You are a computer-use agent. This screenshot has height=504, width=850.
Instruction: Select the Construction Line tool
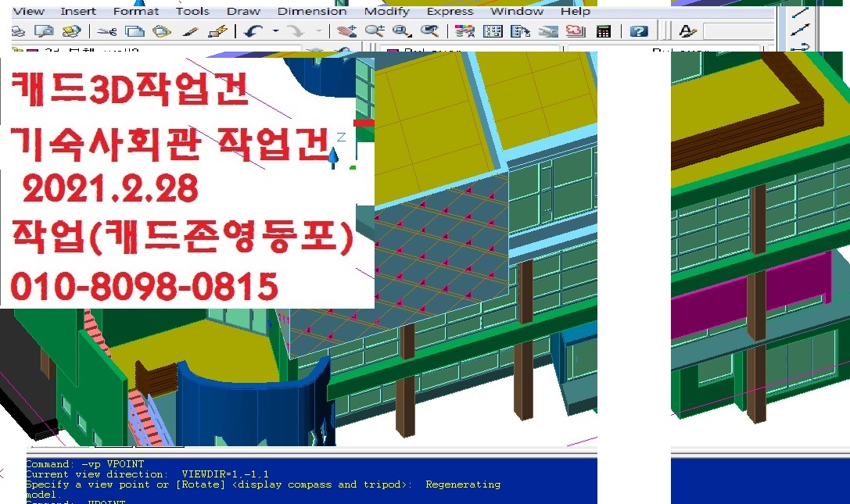click(x=800, y=30)
